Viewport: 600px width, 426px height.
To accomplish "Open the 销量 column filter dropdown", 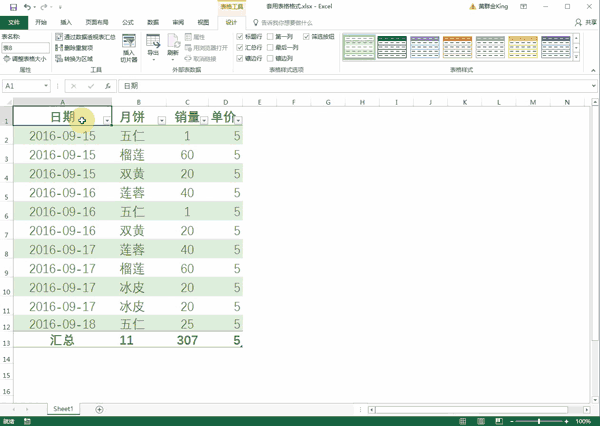I will 203,119.
